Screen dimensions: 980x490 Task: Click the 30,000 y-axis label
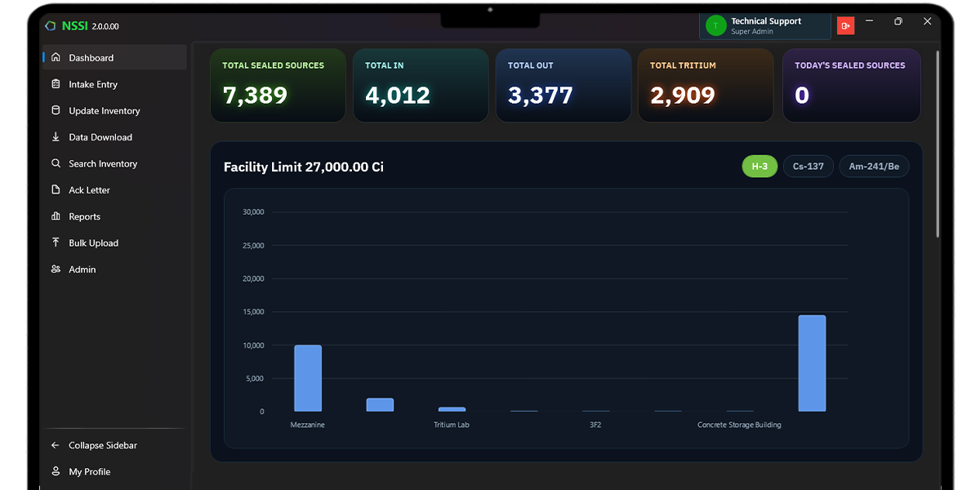[253, 212]
